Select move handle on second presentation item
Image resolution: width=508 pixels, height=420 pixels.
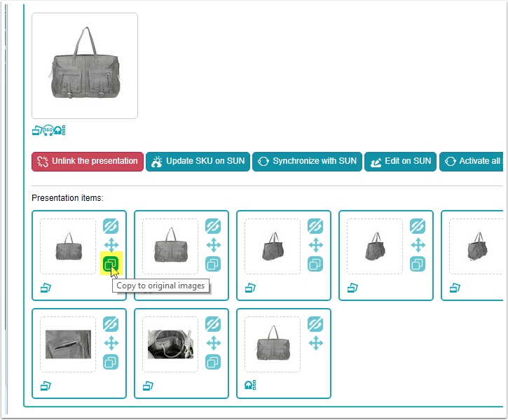click(214, 245)
